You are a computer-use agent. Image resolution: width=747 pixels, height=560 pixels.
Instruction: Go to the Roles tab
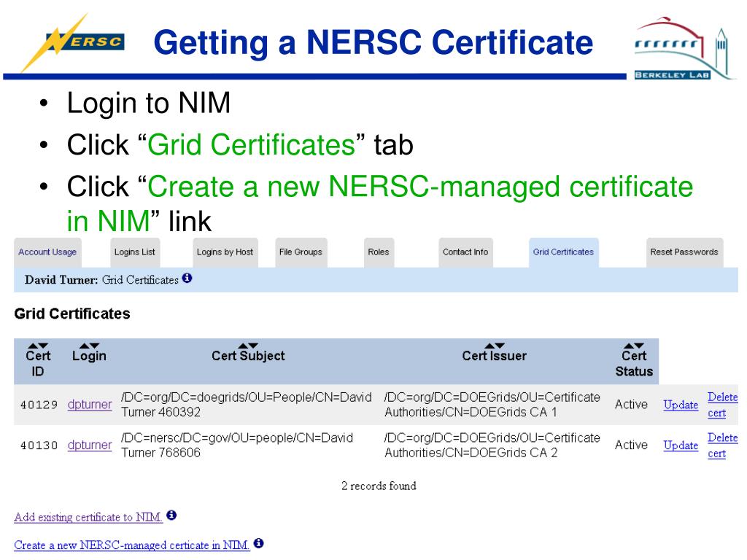tap(379, 252)
